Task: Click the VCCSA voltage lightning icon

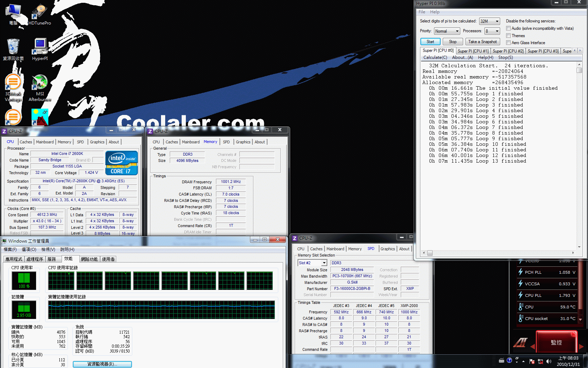Action: coord(520,284)
